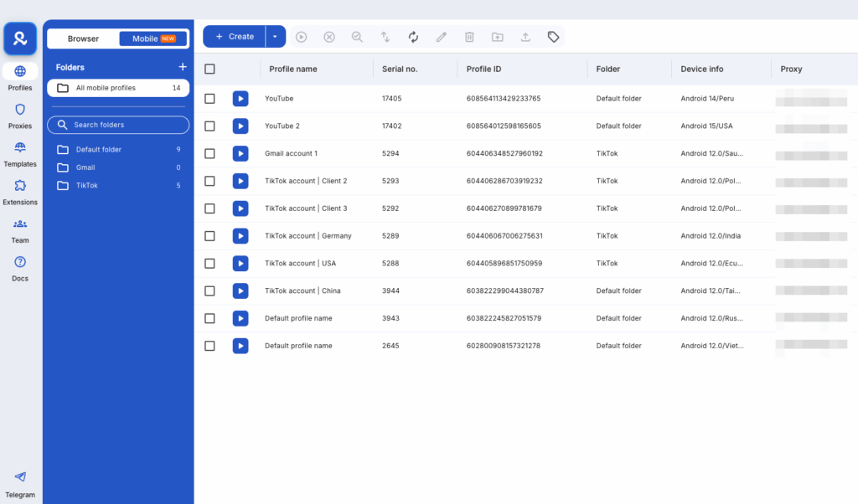The width and height of the screenshot is (858, 504).
Task: Click the Serial no. column header
Action: [x=400, y=69]
